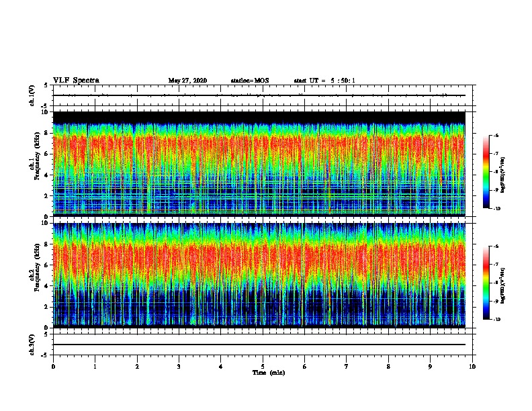Click the 'VLF Spectra' plot title
Viewport: 532px width, 411px height.
pos(76,81)
